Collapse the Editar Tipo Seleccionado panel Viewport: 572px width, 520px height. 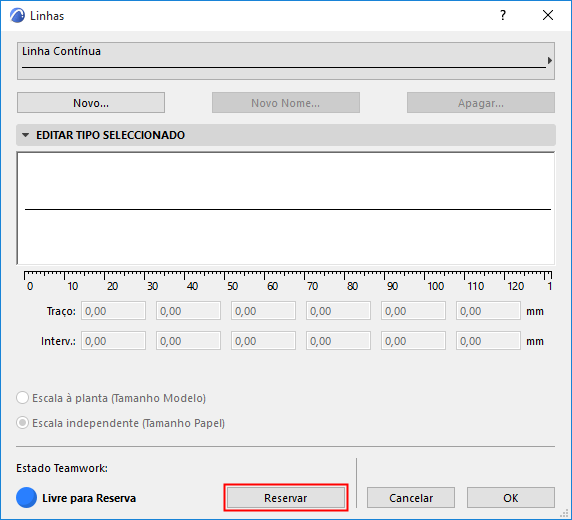[26, 135]
